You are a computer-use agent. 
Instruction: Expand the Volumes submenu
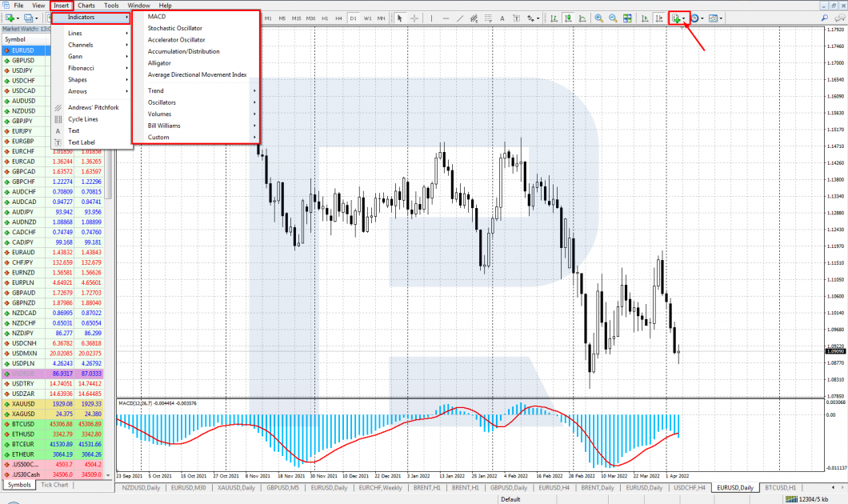(196, 114)
